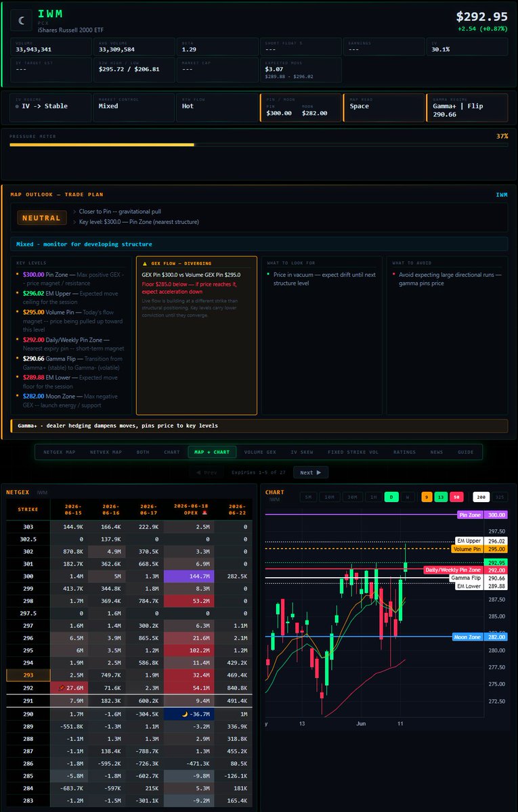Click the siren icon beside OPEX header
This screenshot has width=518, height=812.
205,513
